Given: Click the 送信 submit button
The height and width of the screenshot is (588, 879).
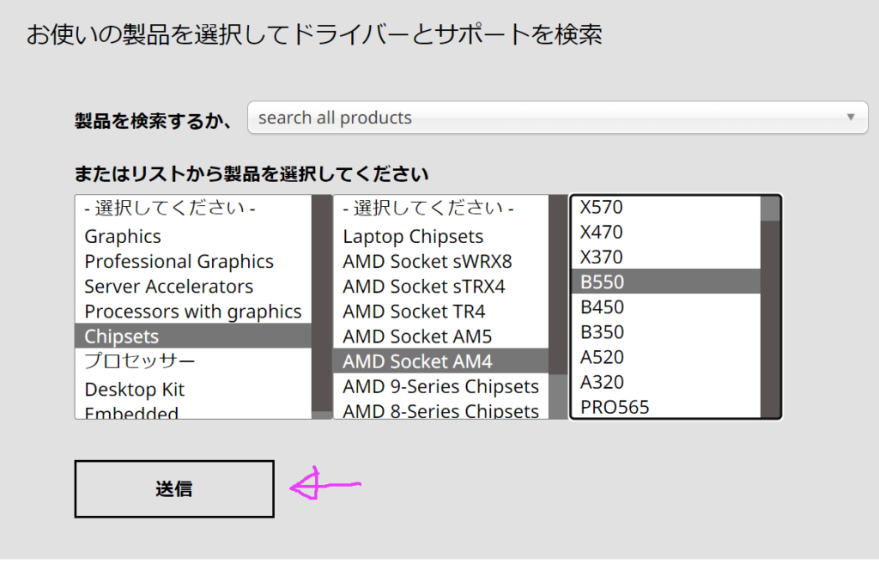Looking at the screenshot, I should pyautogui.click(x=174, y=488).
